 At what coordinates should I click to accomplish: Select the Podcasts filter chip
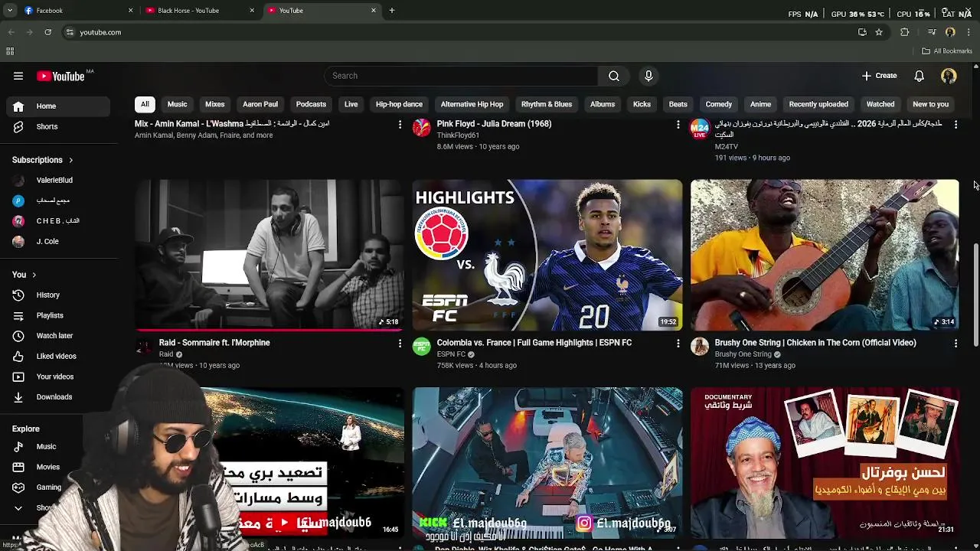(311, 104)
